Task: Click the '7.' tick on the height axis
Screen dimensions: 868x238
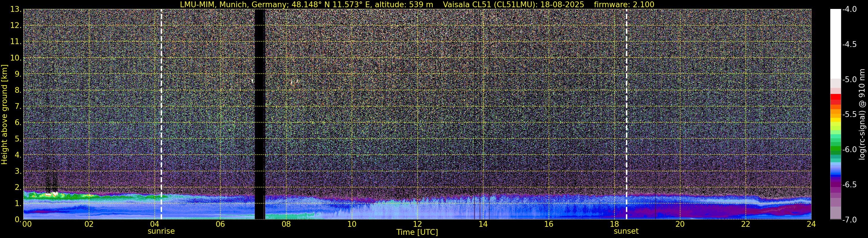Action: (x=18, y=107)
